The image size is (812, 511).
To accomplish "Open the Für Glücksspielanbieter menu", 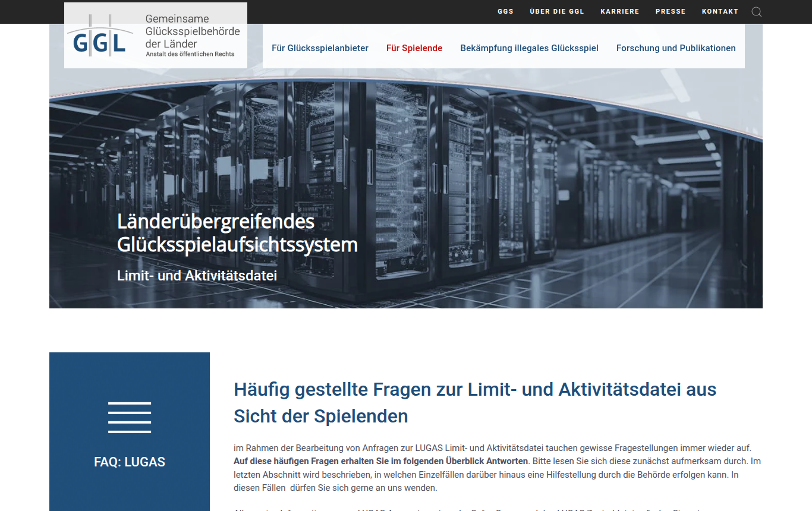I will pyautogui.click(x=320, y=48).
